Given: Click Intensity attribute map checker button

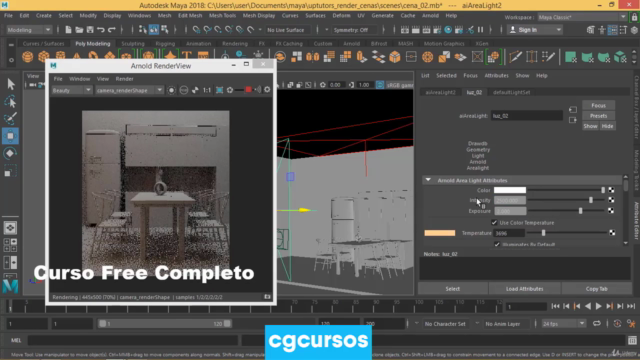Looking at the screenshot, I should point(611,200).
